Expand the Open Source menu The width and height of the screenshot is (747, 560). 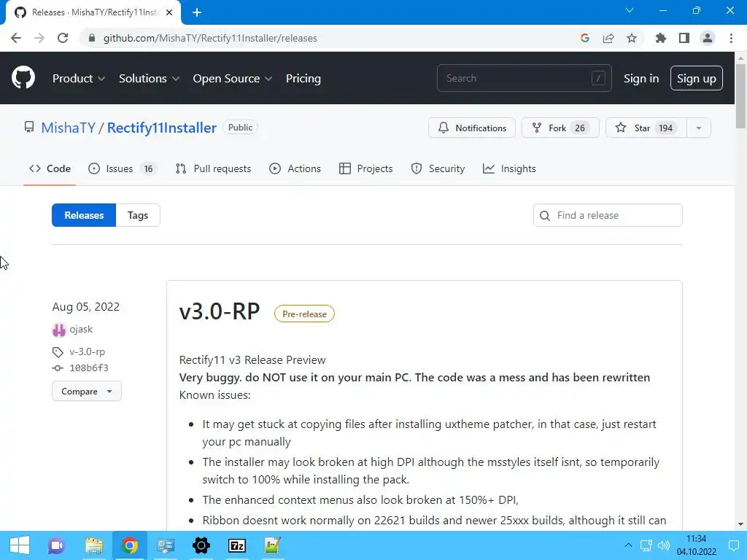pos(233,79)
